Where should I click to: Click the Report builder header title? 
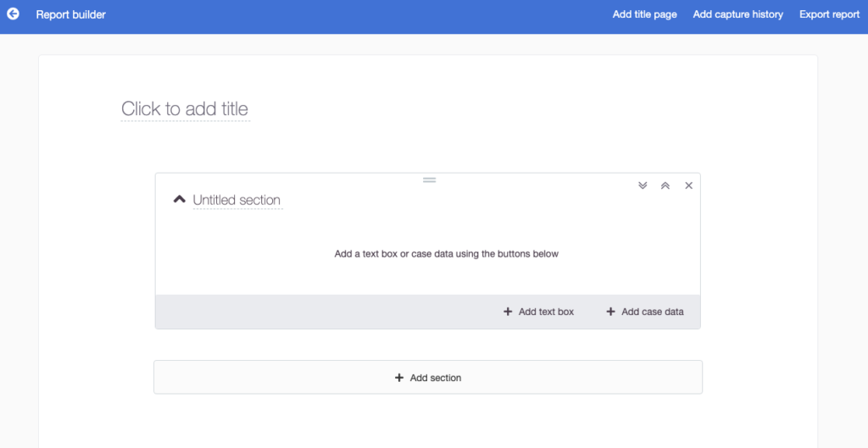pyautogui.click(x=71, y=14)
